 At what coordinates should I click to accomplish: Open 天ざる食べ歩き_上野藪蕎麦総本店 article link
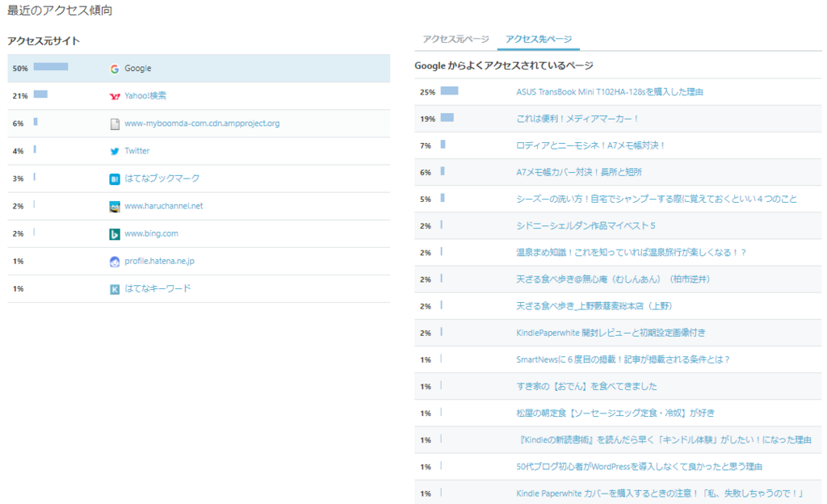[594, 306]
